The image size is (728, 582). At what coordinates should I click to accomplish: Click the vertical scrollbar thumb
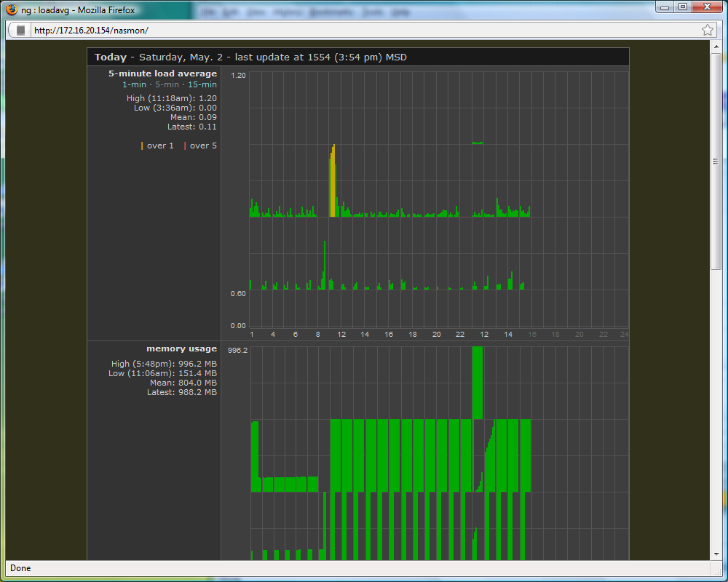point(716,160)
